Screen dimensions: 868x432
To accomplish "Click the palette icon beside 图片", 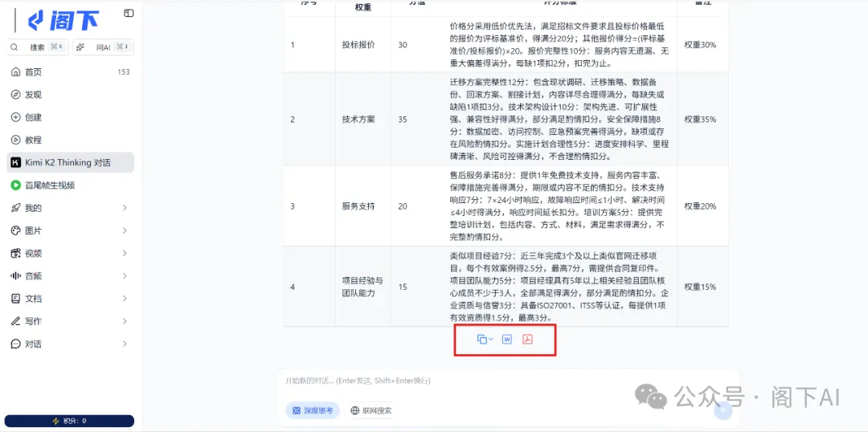I will point(15,230).
